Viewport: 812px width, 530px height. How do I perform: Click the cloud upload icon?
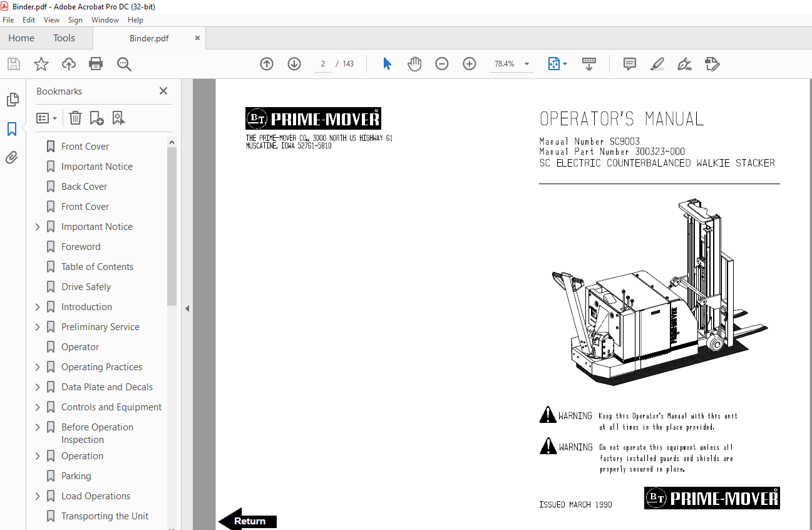[x=69, y=64]
